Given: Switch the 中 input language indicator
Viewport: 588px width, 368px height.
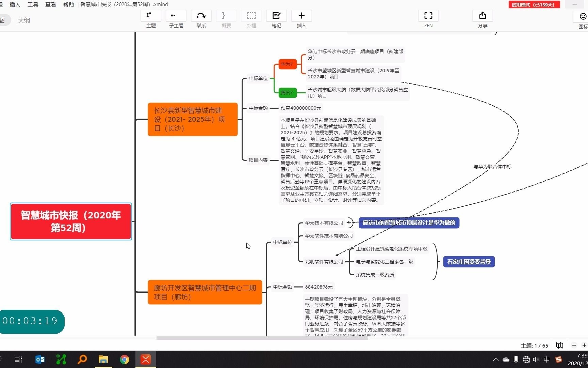Looking at the screenshot, I should tap(547, 359).
